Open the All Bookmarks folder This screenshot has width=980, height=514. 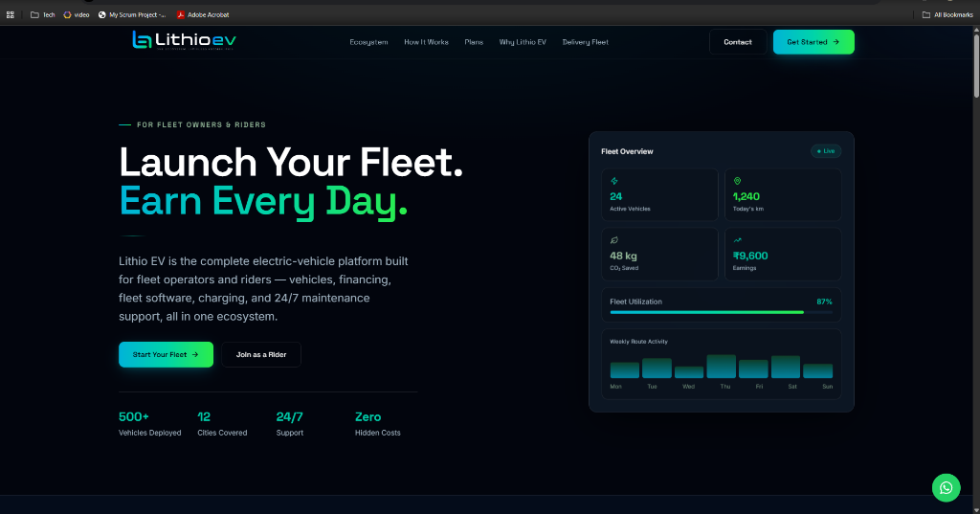tap(947, 14)
